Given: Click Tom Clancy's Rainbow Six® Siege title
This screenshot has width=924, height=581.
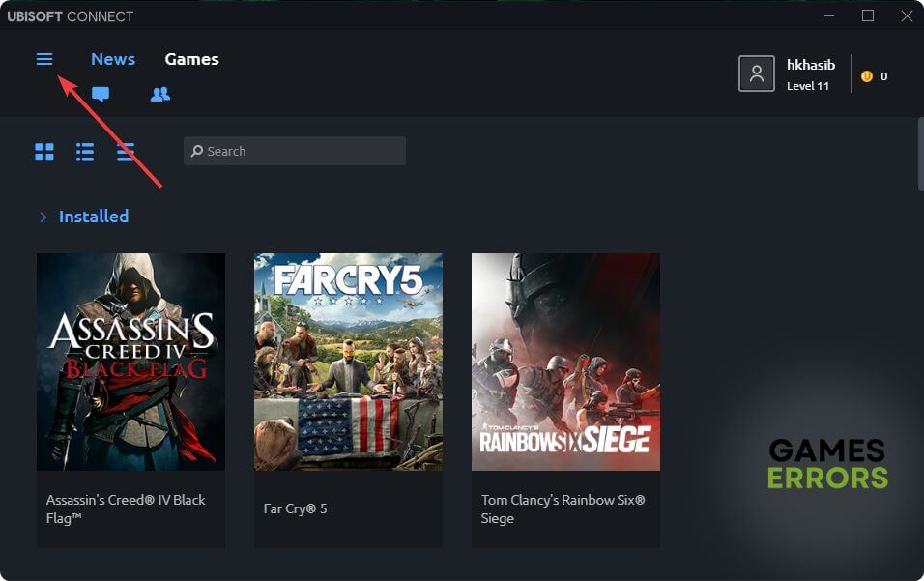Looking at the screenshot, I should 563,509.
